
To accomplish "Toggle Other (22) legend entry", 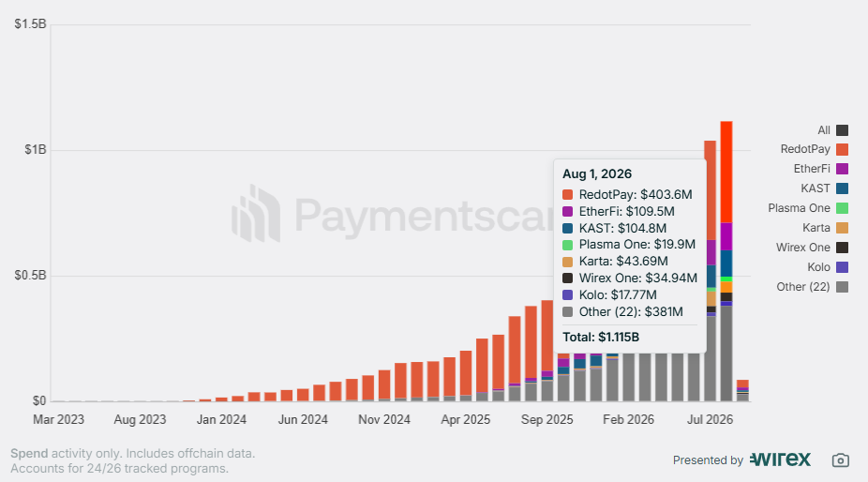I will (x=812, y=287).
